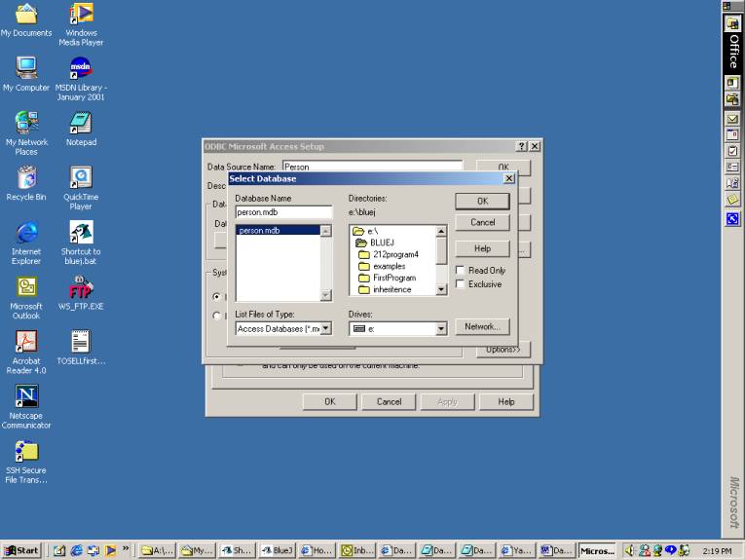Select the upper System Database radio button

coord(216,296)
